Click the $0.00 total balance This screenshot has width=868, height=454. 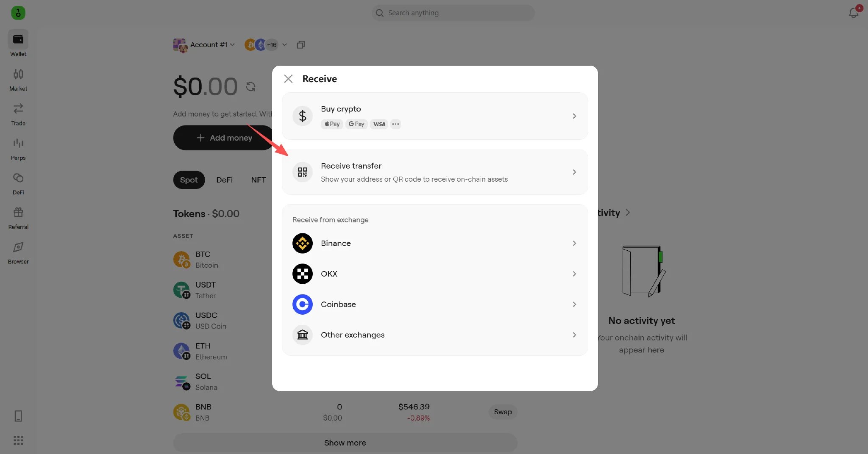click(x=205, y=86)
